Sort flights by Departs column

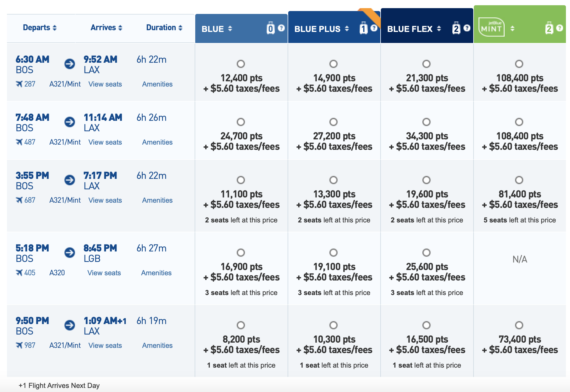[x=40, y=28]
